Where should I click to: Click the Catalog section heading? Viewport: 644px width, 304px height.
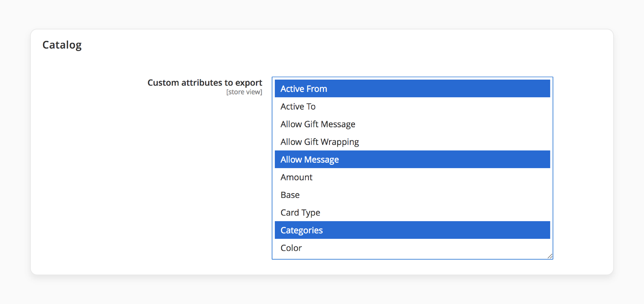pyautogui.click(x=62, y=45)
